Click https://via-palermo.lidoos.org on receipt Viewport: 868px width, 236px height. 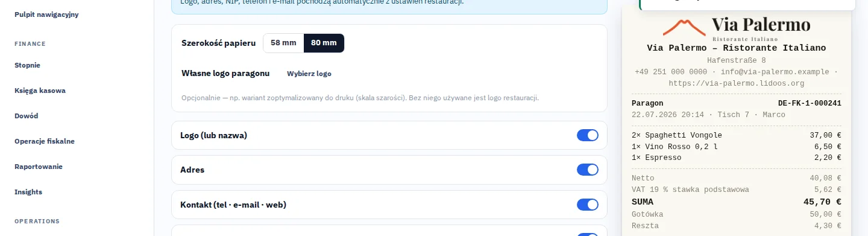(737, 83)
